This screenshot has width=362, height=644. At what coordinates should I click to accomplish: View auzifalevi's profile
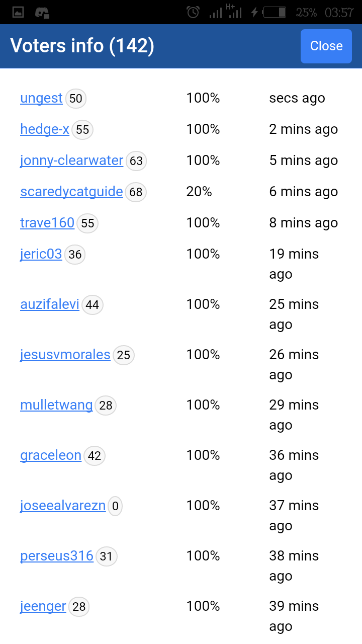(50, 304)
